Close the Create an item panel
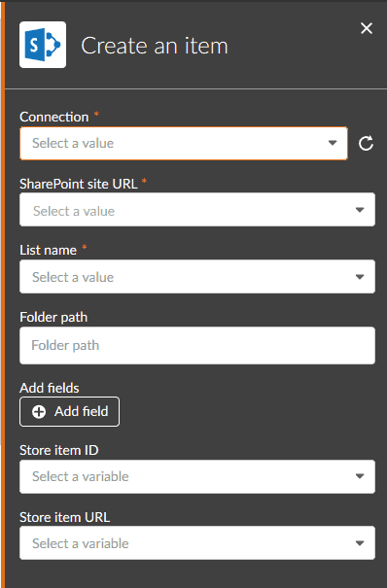The image size is (387, 588). (367, 28)
